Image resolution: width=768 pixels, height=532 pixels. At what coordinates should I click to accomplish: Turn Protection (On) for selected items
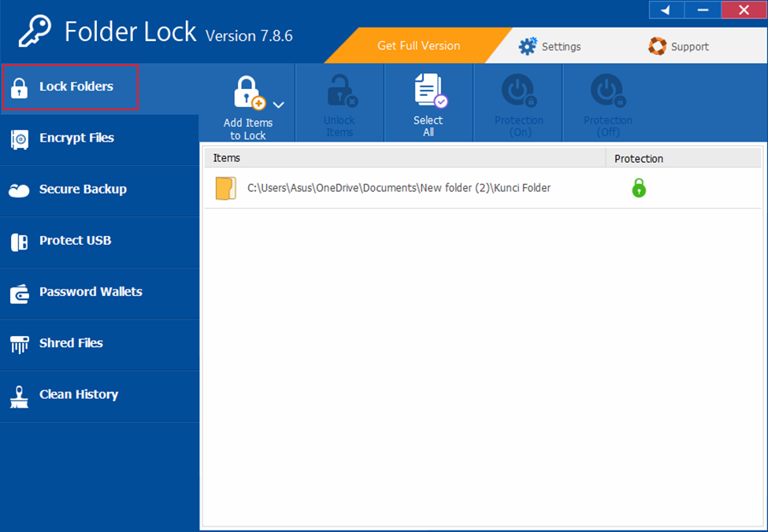click(518, 103)
